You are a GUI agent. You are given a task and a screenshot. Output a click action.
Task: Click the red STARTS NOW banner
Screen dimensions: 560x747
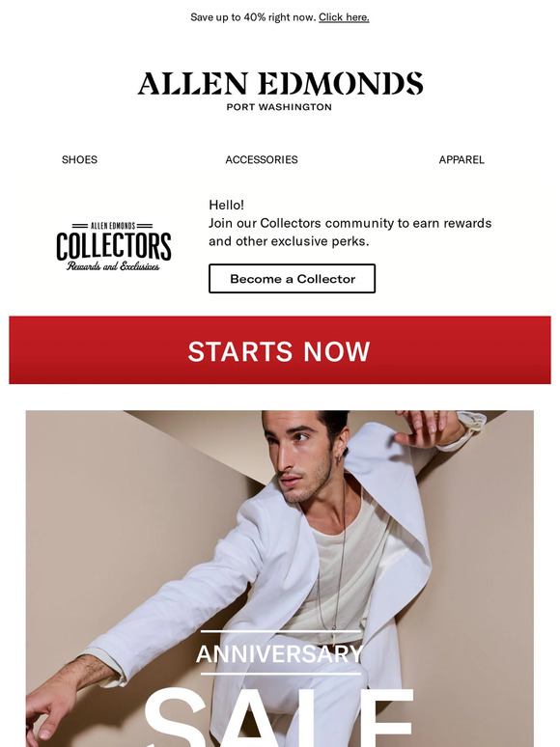tap(280, 350)
